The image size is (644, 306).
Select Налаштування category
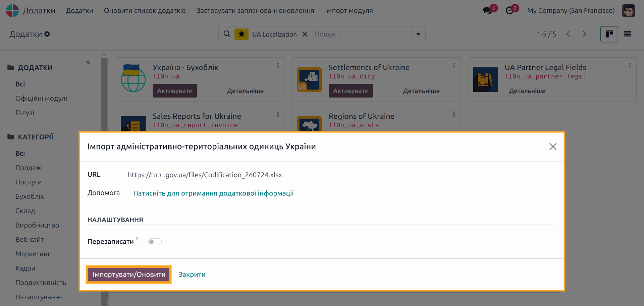click(x=39, y=297)
